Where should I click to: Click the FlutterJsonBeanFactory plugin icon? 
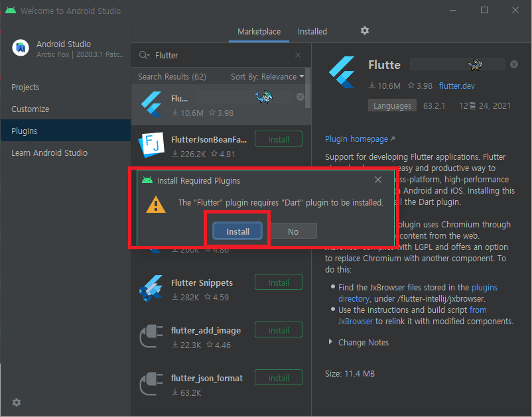pyautogui.click(x=151, y=145)
